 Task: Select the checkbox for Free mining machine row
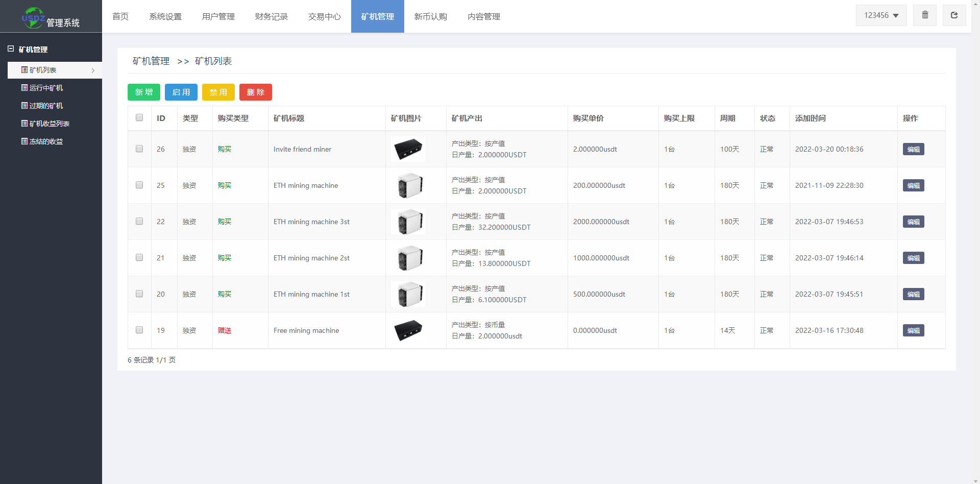click(139, 330)
